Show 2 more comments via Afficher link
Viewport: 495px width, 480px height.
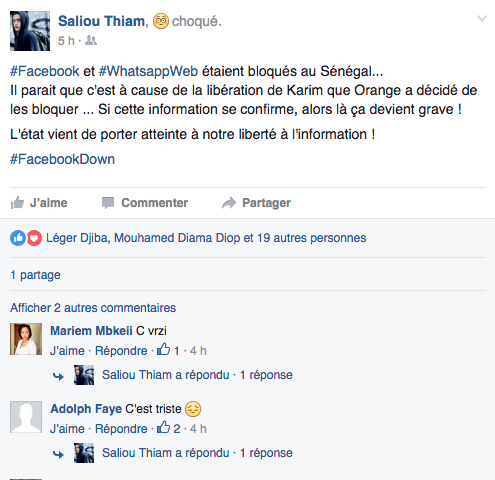coord(93,308)
